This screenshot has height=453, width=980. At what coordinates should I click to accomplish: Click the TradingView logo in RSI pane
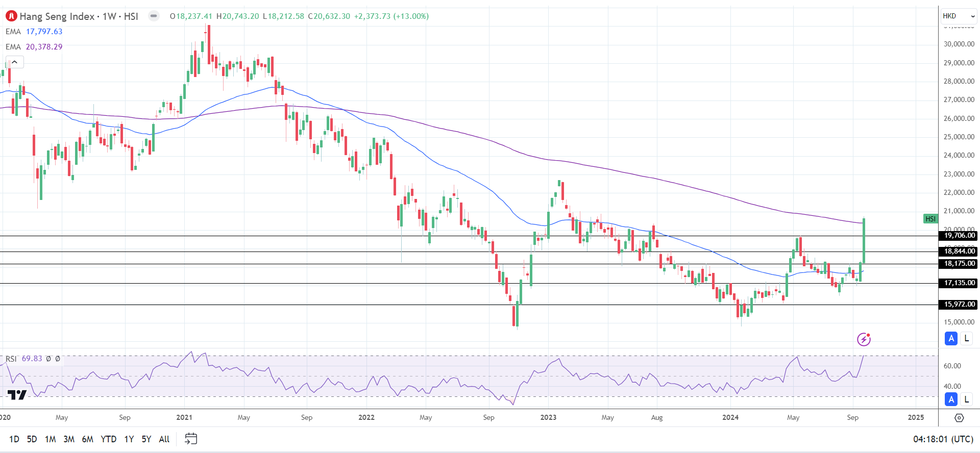tap(17, 395)
